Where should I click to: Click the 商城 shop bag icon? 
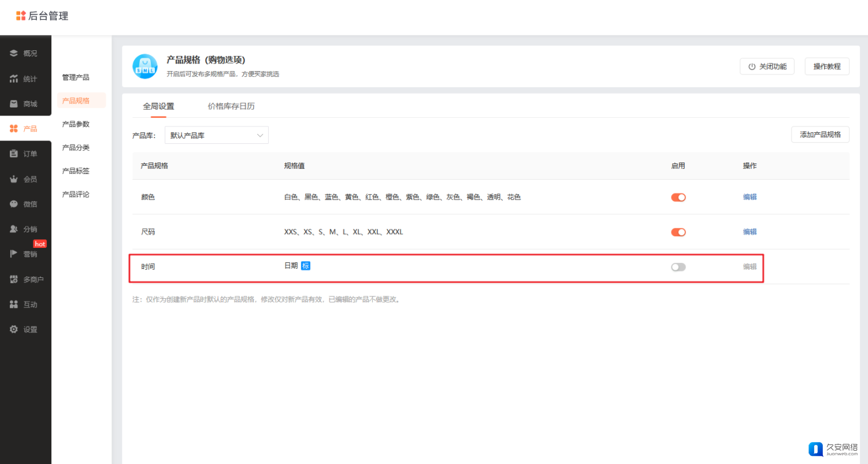coord(14,104)
